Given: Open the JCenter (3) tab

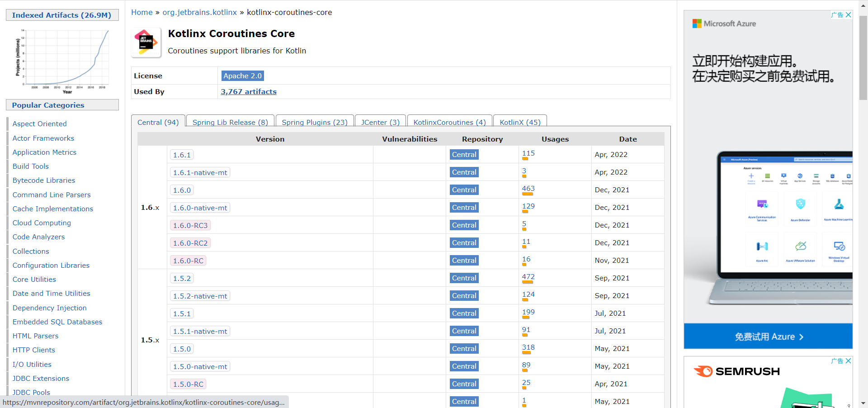Looking at the screenshot, I should (x=380, y=123).
